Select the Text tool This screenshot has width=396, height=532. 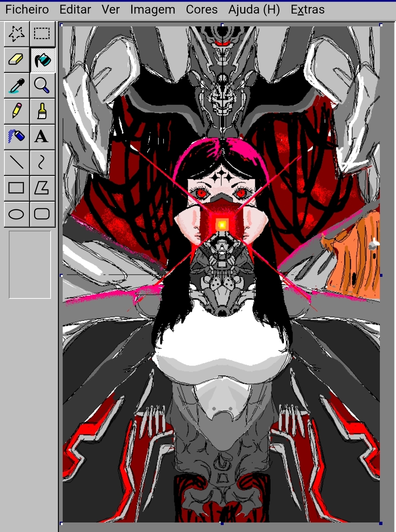click(42, 136)
